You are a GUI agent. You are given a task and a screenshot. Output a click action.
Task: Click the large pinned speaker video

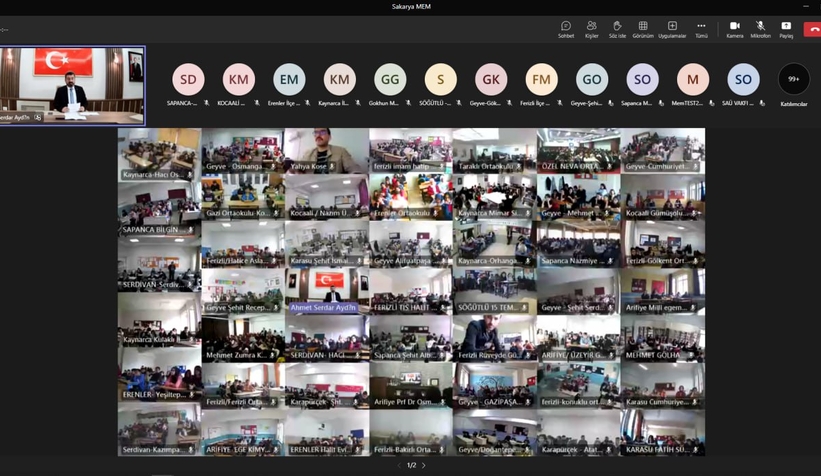pyautogui.click(x=72, y=85)
